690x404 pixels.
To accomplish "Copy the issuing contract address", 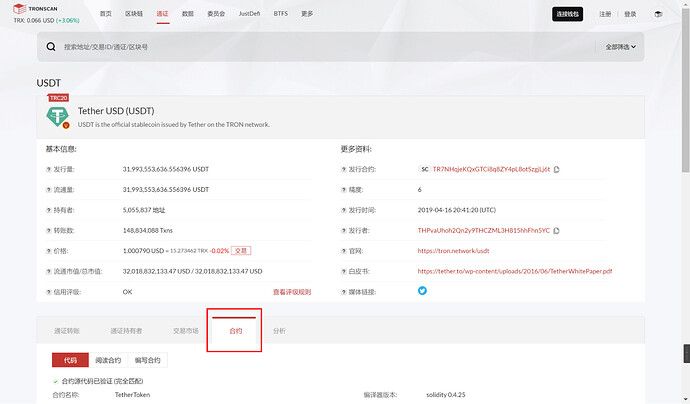I will 557,169.
